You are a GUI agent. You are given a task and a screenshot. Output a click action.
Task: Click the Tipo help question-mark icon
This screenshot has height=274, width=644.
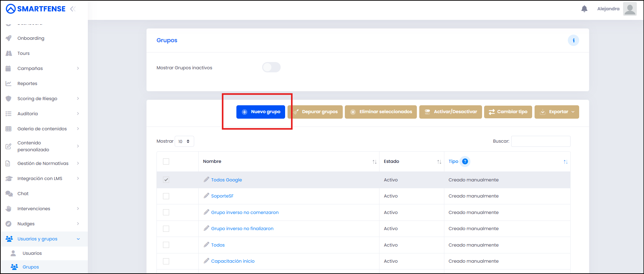click(x=465, y=162)
